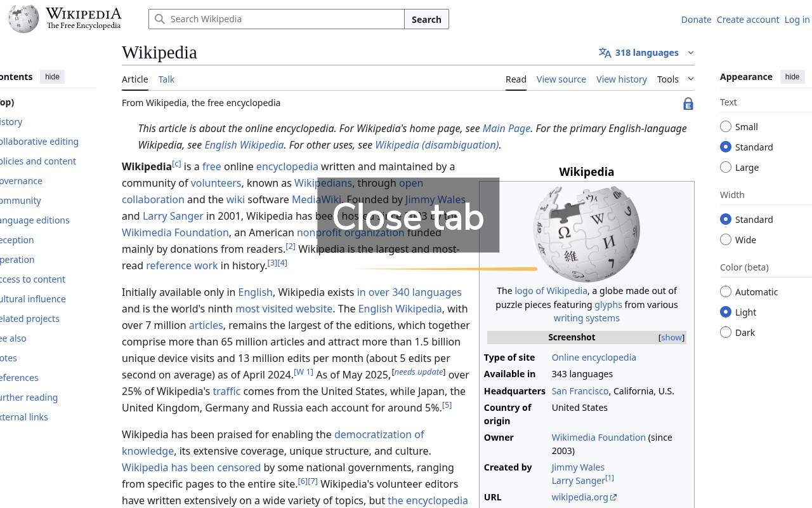Click the Wikipedia globe logo in header
The height and width of the screenshot is (508, 812).
(x=23, y=19)
